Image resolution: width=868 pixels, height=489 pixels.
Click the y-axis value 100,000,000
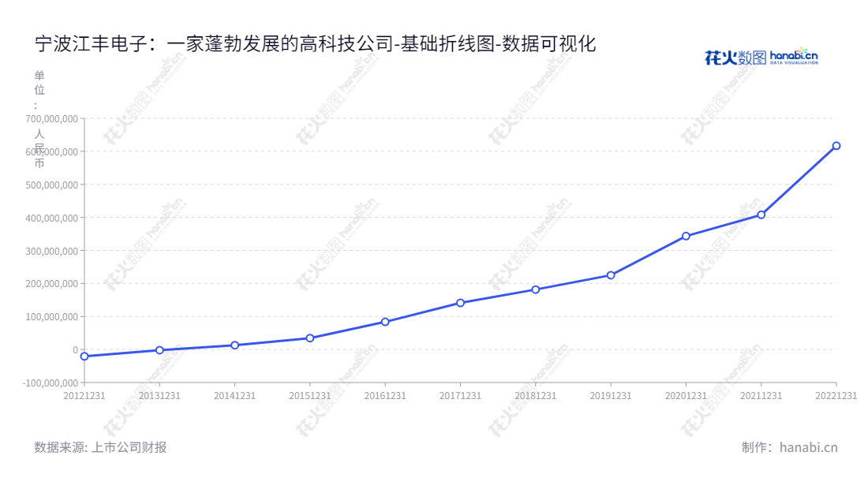coord(51,317)
